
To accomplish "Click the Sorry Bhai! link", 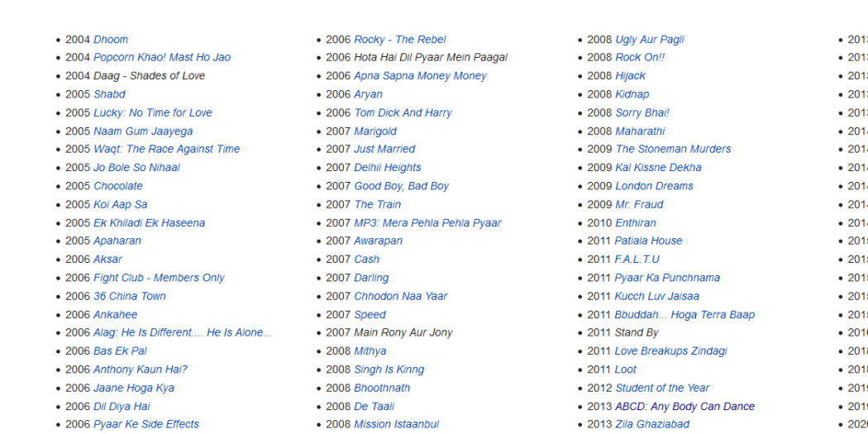I will (642, 113).
